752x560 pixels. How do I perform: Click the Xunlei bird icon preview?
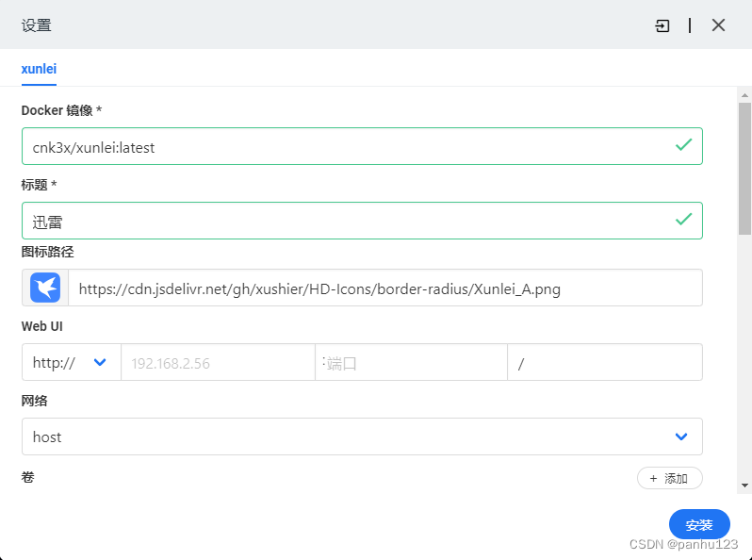(45, 288)
